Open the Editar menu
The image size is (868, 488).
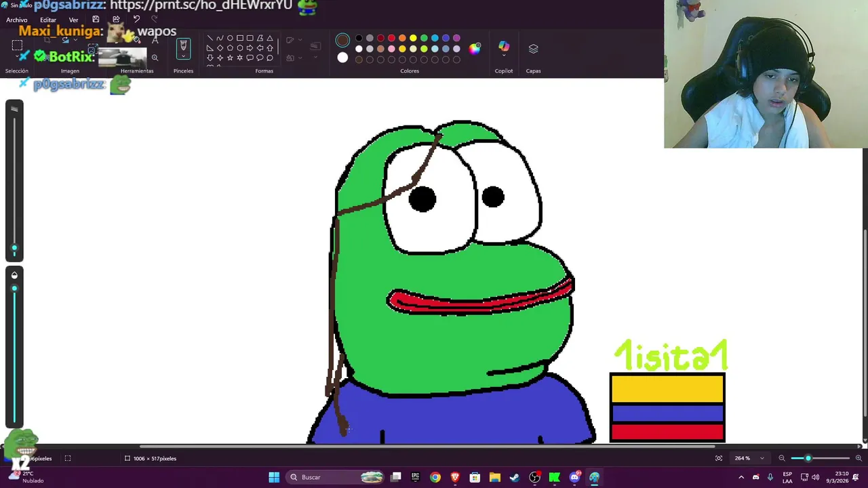(x=47, y=20)
